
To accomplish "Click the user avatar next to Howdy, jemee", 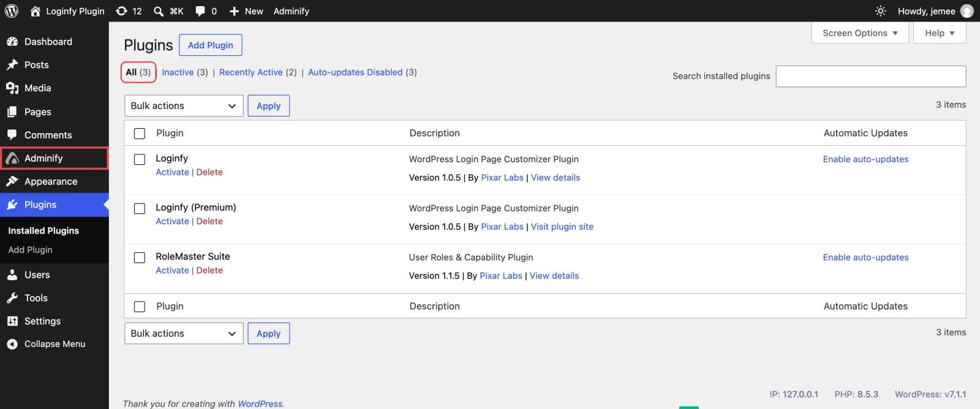I will point(967,11).
